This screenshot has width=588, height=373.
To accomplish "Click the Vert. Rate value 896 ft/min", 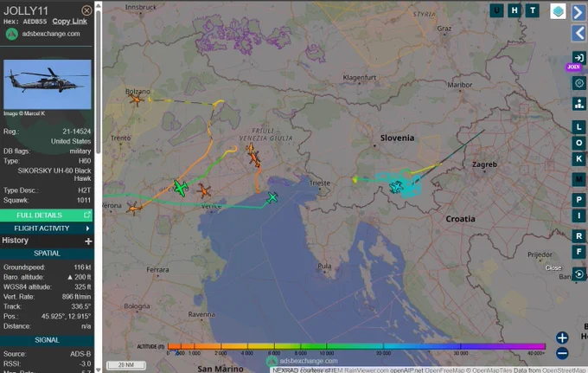I will (x=76, y=297).
